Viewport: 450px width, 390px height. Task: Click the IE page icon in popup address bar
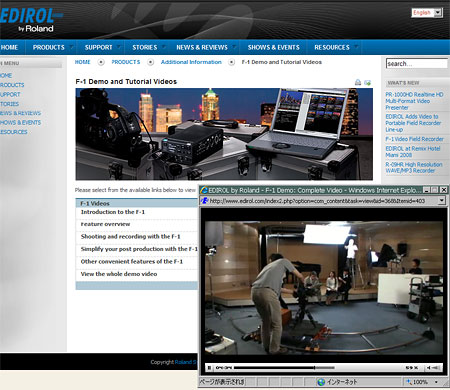tap(205, 200)
